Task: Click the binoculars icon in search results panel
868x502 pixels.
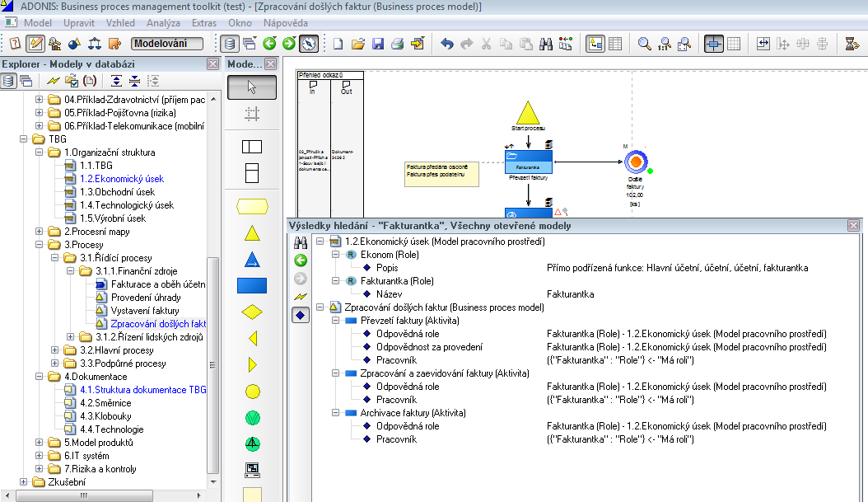Action: point(301,242)
